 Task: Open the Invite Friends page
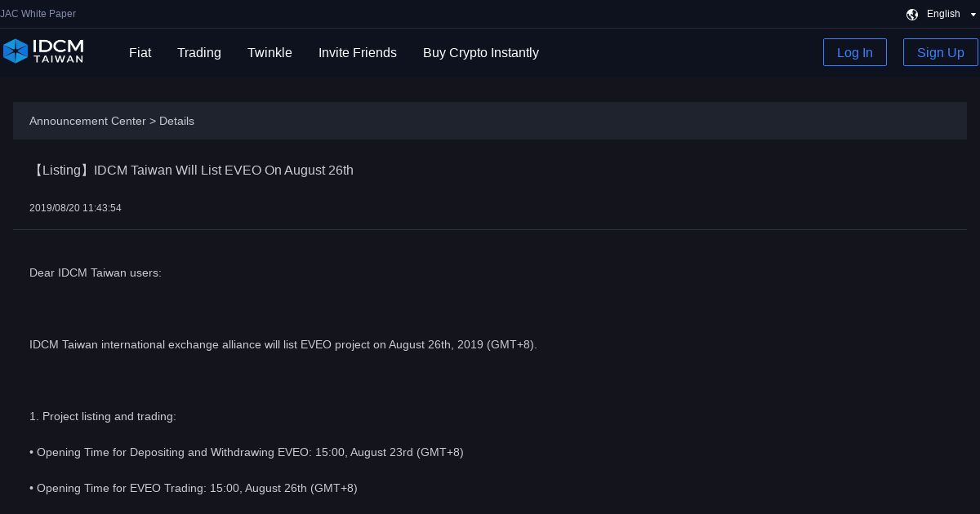tap(357, 52)
